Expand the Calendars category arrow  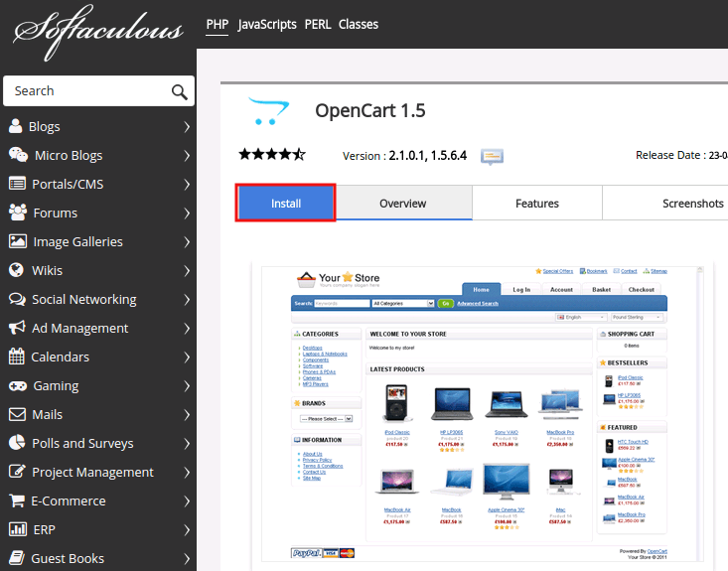click(x=187, y=357)
